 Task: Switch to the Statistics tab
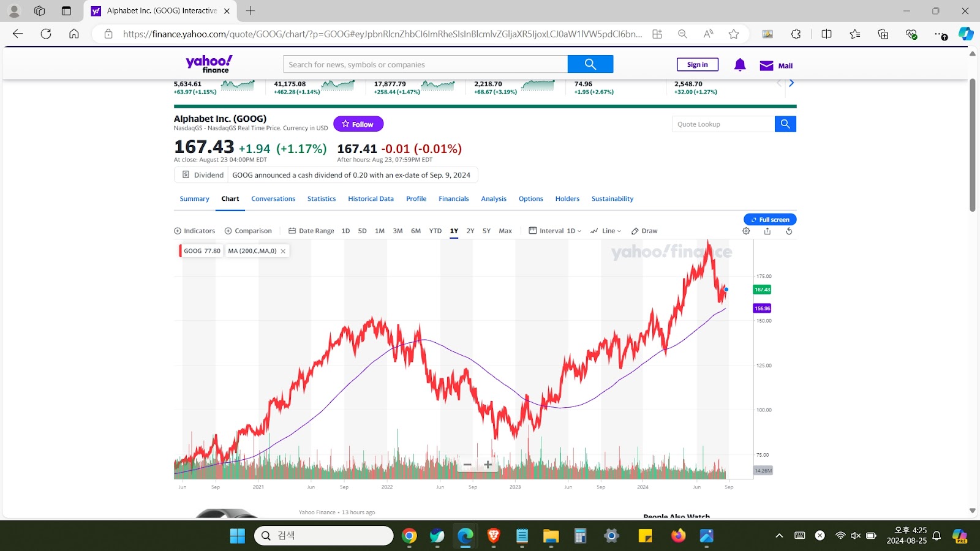click(322, 199)
